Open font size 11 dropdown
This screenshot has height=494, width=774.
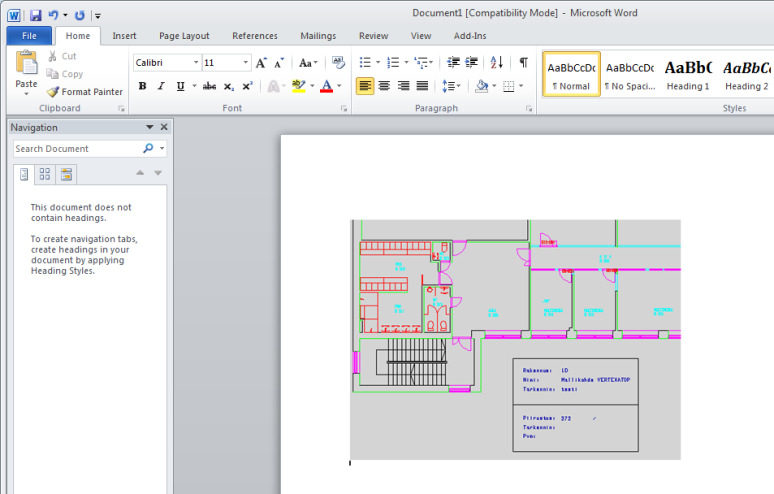pos(245,63)
